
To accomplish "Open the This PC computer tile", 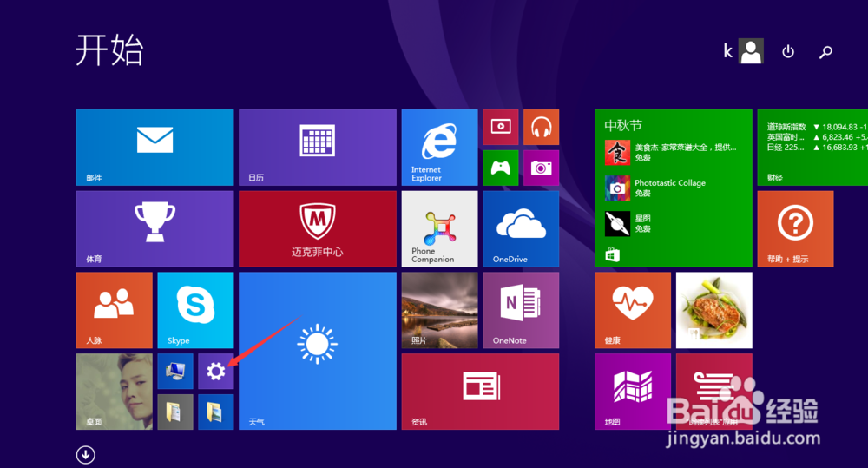I will pos(175,371).
